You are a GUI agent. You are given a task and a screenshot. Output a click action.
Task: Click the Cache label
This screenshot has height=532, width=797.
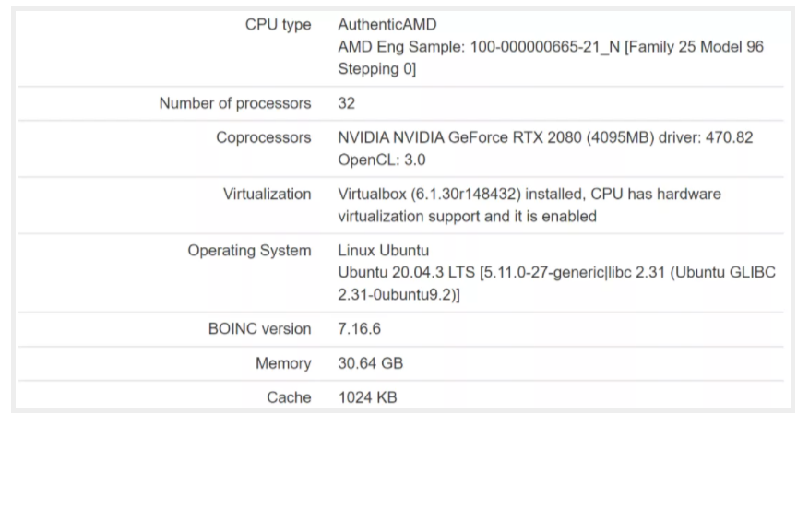[289, 397]
